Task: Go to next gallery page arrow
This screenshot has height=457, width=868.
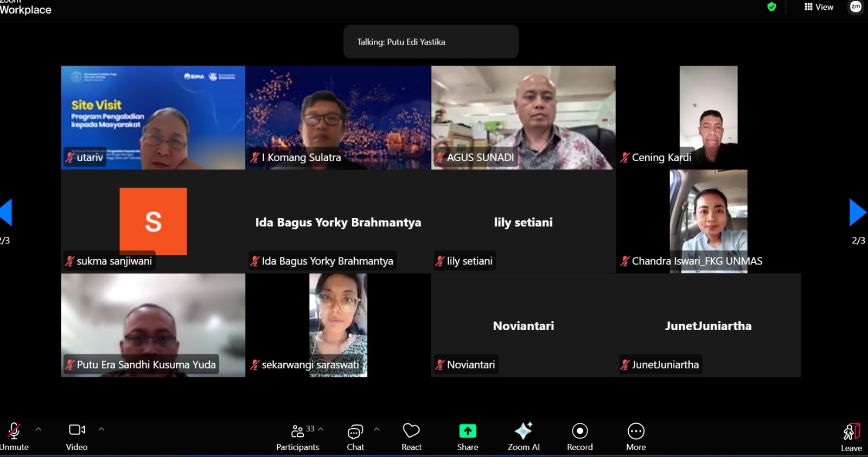Action: tap(857, 212)
